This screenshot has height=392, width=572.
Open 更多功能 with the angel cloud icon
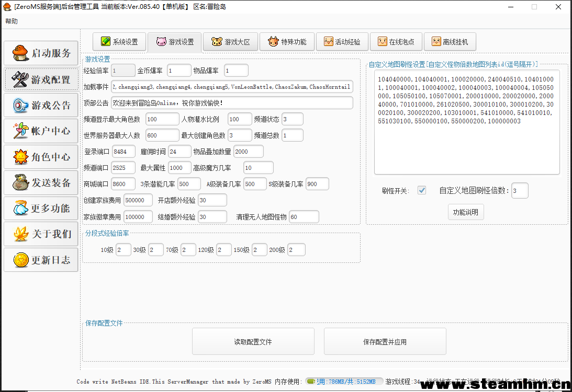pyautogui.click(x=20, y=208)
